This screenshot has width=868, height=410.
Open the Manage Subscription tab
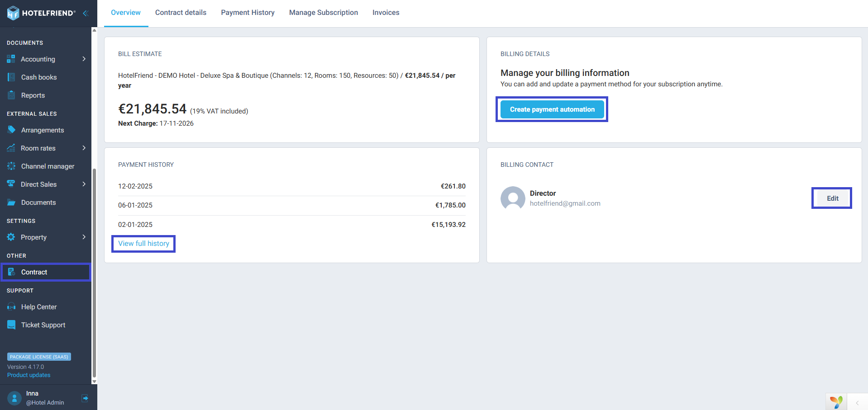click(x=324, y=13)
